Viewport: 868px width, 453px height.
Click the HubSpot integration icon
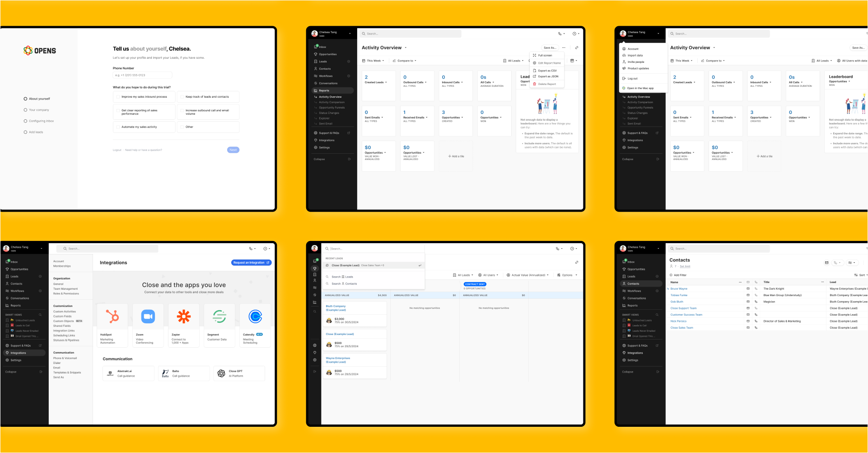tap(112, 316)
